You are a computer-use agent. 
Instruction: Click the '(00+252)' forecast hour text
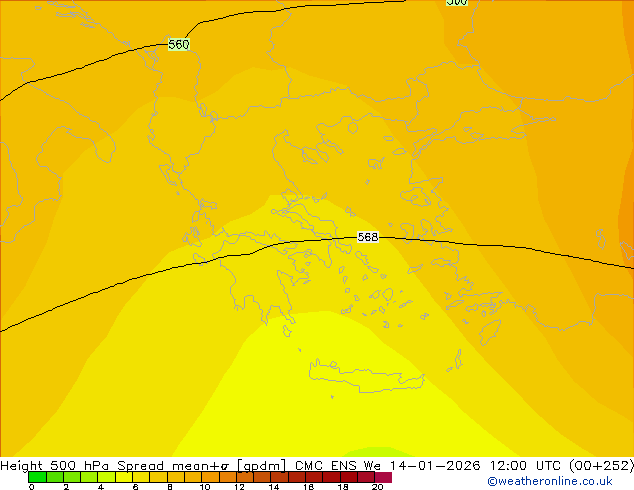(x=601, y=466)
